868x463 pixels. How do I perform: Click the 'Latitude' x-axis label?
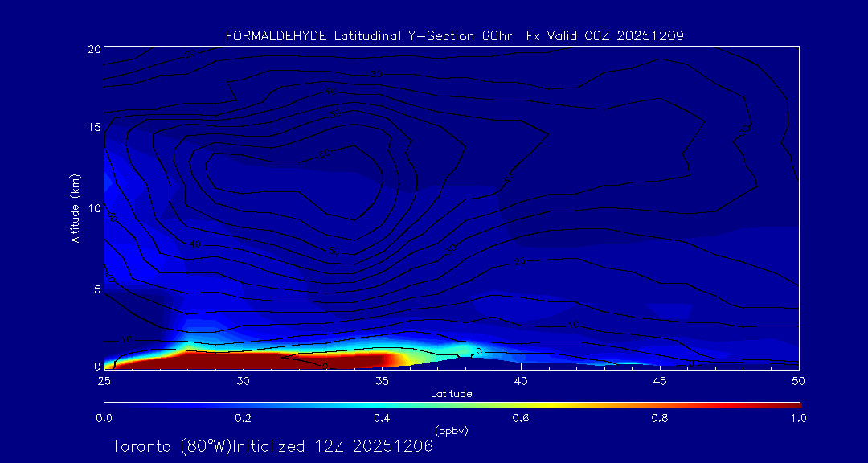(x=451, y=393)
